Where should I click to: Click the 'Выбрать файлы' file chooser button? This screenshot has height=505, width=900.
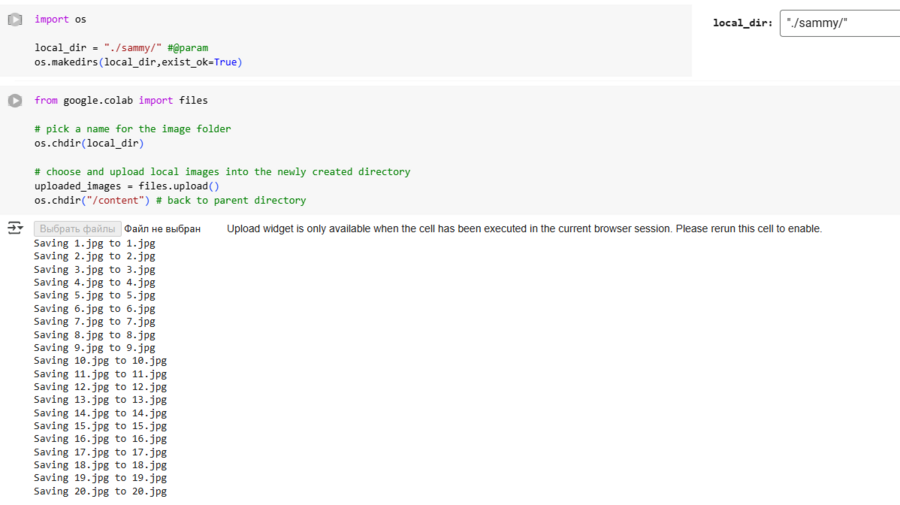(77, 229)
